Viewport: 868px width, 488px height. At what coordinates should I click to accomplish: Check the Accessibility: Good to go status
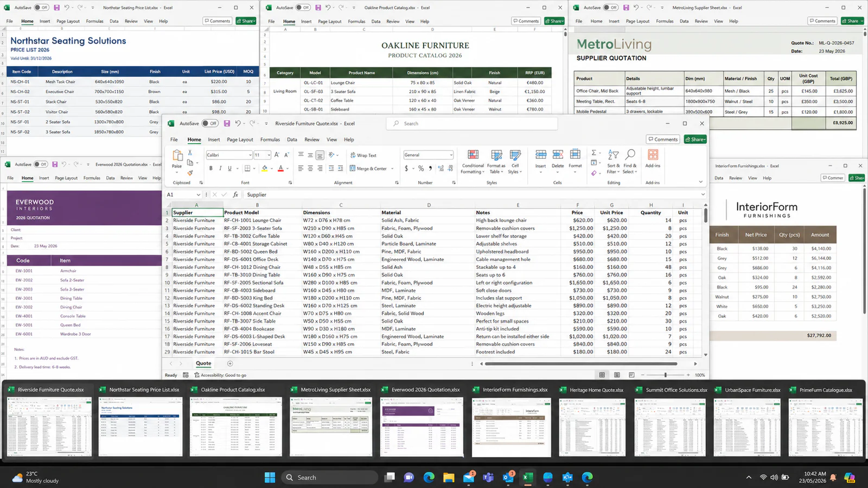[x=220, y=375]
